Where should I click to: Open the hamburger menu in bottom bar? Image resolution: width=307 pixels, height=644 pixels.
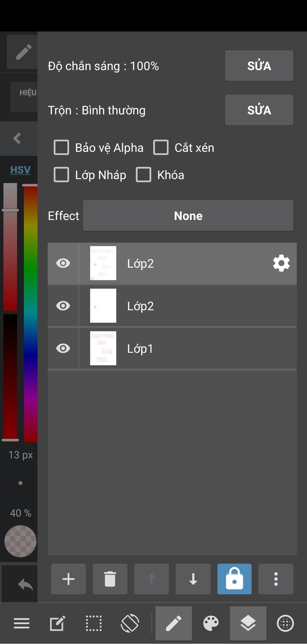(22, 624)
